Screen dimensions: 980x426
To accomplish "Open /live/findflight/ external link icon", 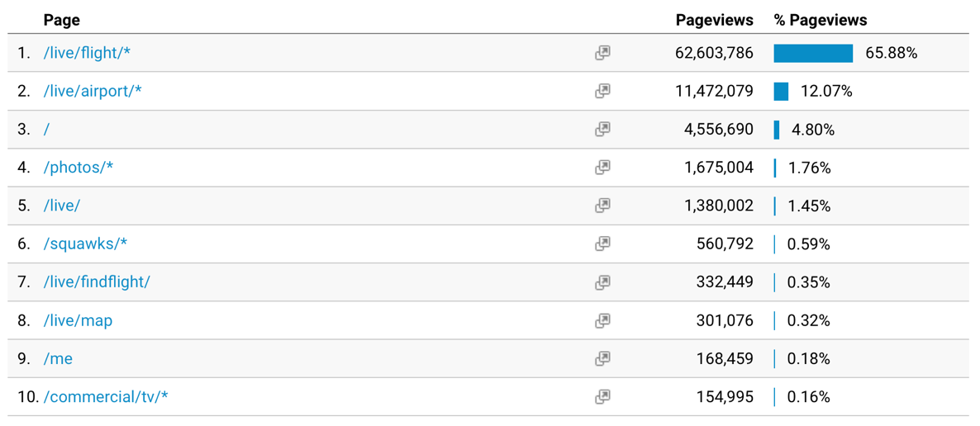I will pos(602,282).
